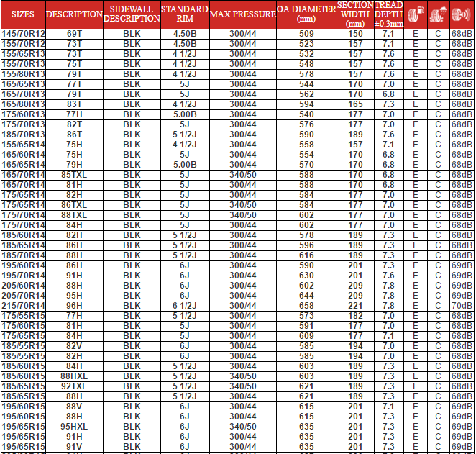Click the 215/70R14 size cell

(24, 306)
